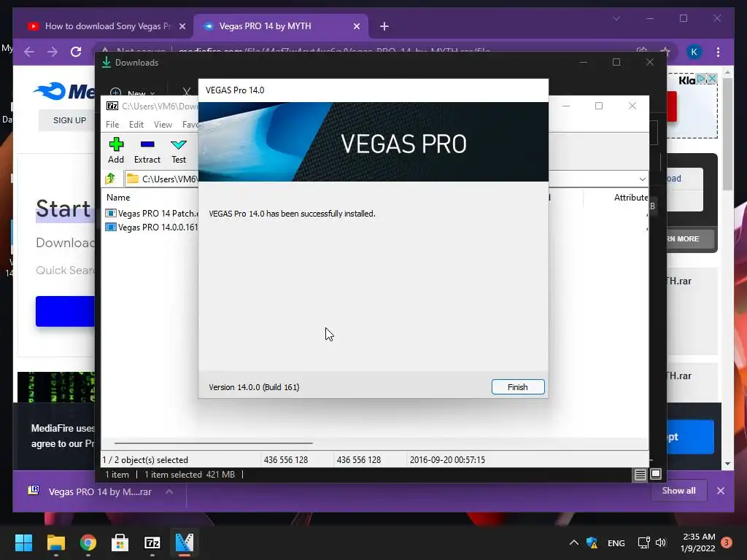This screenshot has width=747, height=560.
Task: Select Vegas PRO 14.0.0.161 file row
Action: coord(152,227)
